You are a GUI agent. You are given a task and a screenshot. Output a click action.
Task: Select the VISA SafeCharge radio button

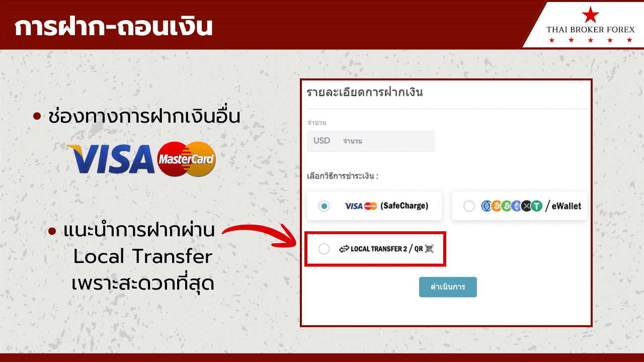tap(325, 206)
